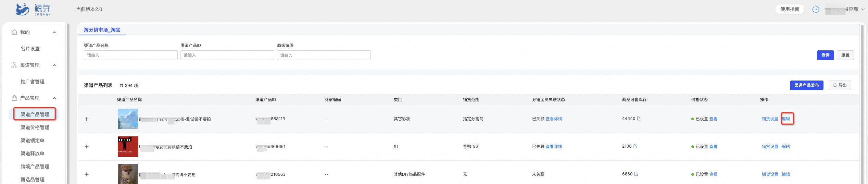This screenshot has width=868, height=184.
Task: Open 渠道释放单 in sidebar
Action: [x=33, y=154]
